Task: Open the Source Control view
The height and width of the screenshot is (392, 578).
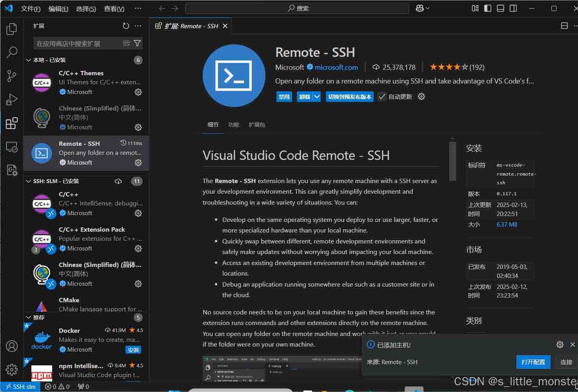Action: 12,76
